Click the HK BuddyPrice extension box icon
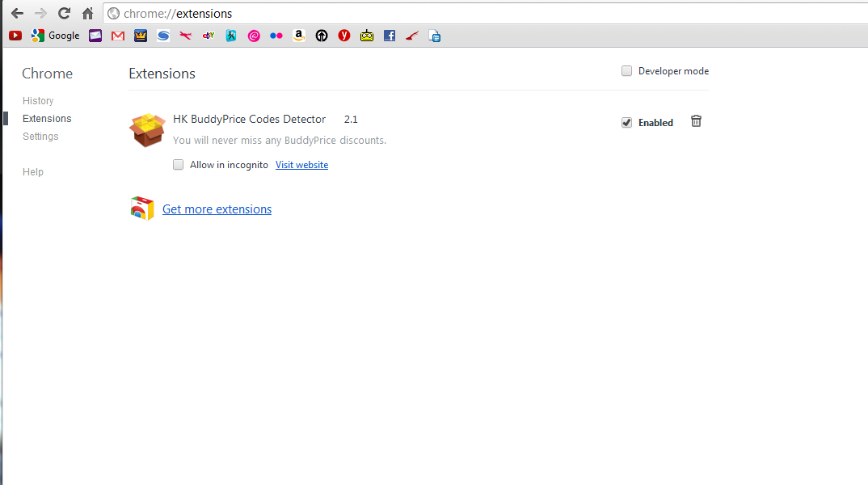 pos(147,130)
